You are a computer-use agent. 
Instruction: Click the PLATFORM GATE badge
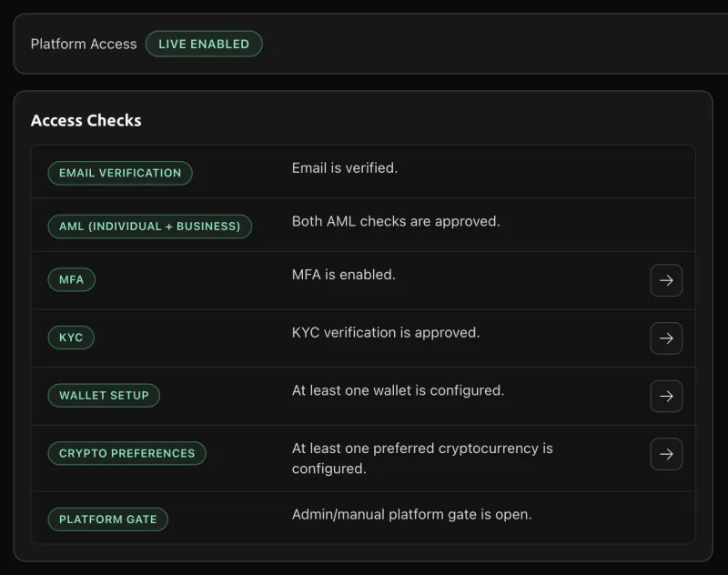pyautogui.click(x=107, y=520)
